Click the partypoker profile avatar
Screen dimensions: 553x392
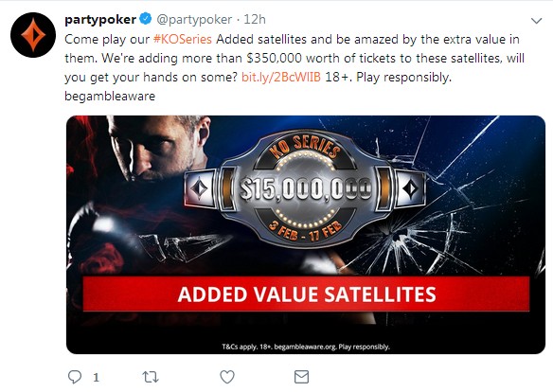[x=33, y=35]
